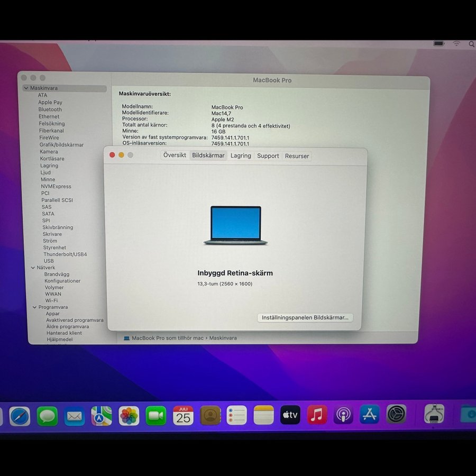Select Ethernet in the sidebar
The height and width of the screenshot is (476, 476).
(49, 116)
